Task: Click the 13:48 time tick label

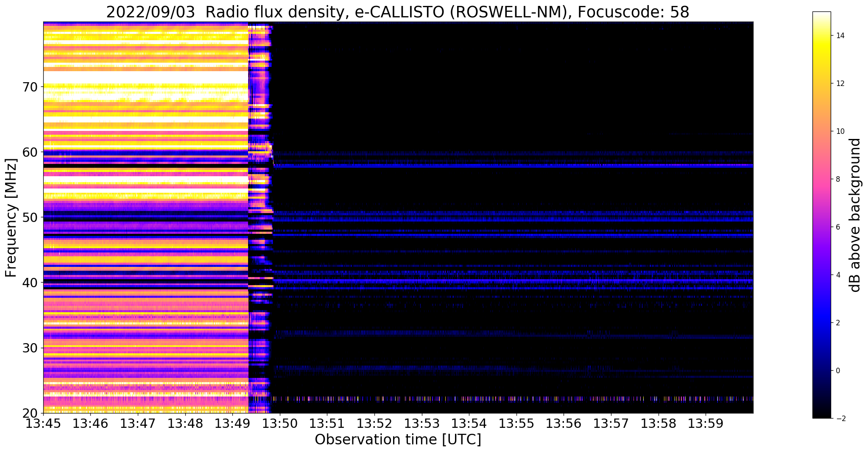Action: (185, 424)
